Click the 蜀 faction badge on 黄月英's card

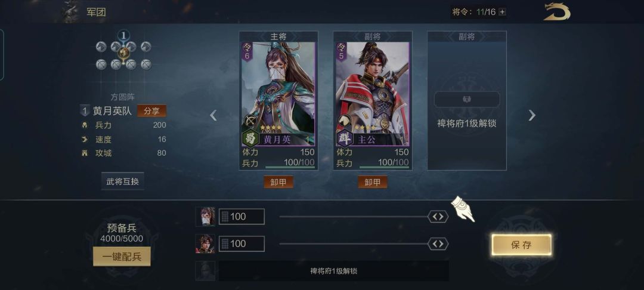click(249, 138)
